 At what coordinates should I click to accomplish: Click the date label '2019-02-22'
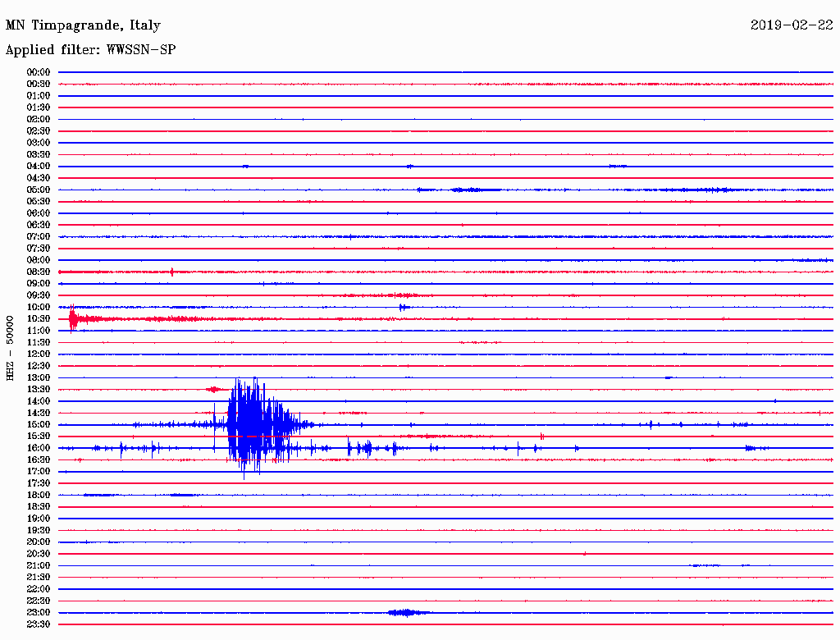coord(792,25)
